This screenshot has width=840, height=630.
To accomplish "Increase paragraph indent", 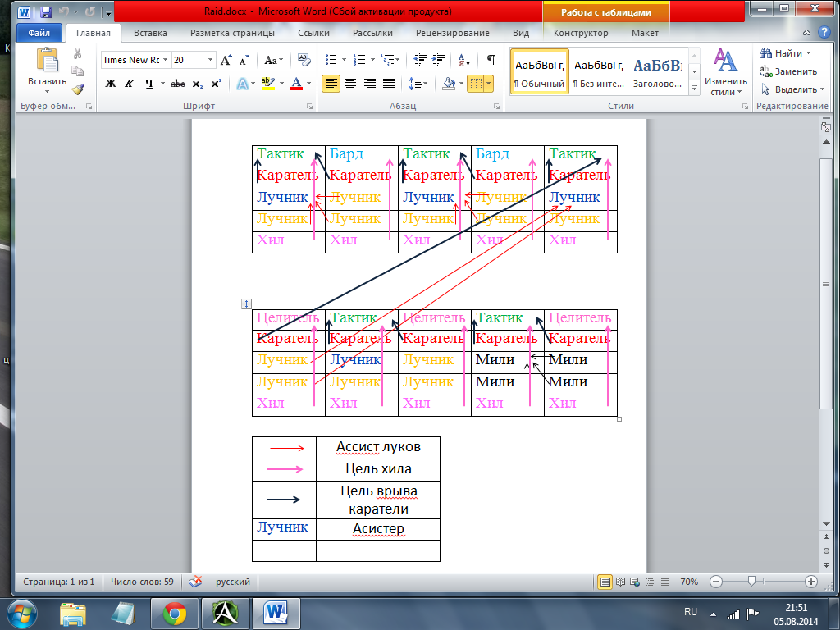I will click(439, 59).
